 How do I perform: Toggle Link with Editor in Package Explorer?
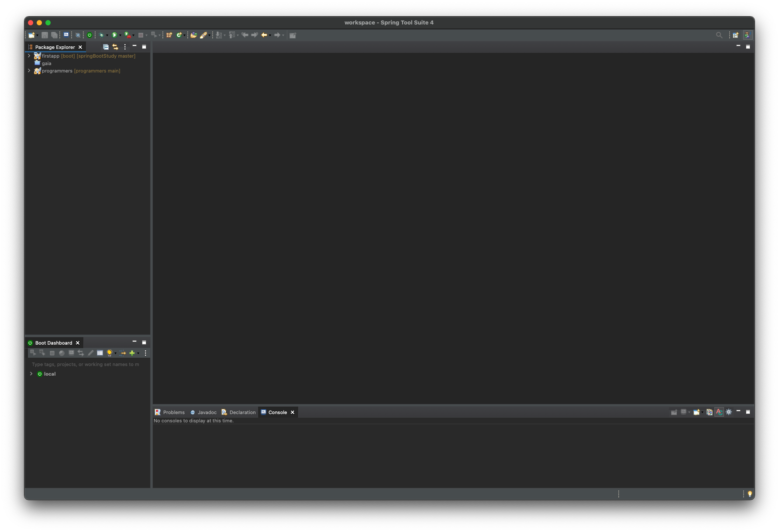tap(115, 47)
